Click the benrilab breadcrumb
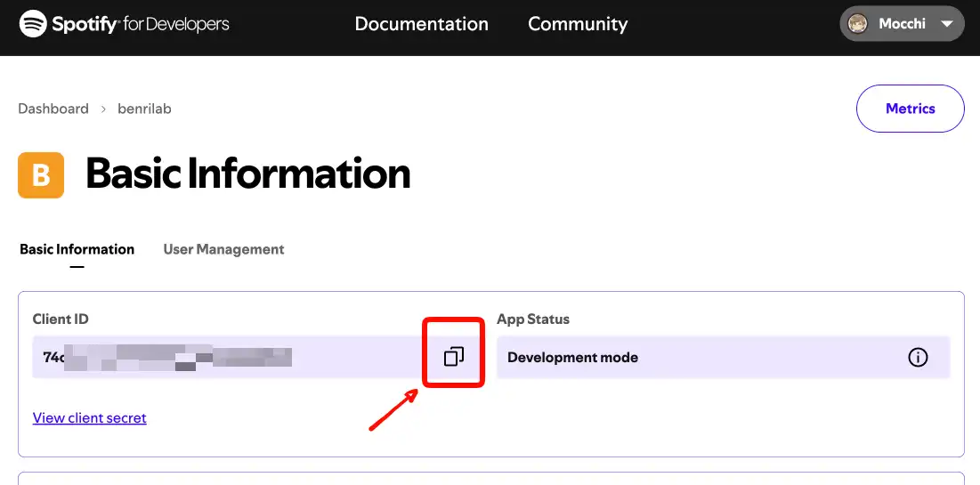Screen dimensions: 980x485 144,109
